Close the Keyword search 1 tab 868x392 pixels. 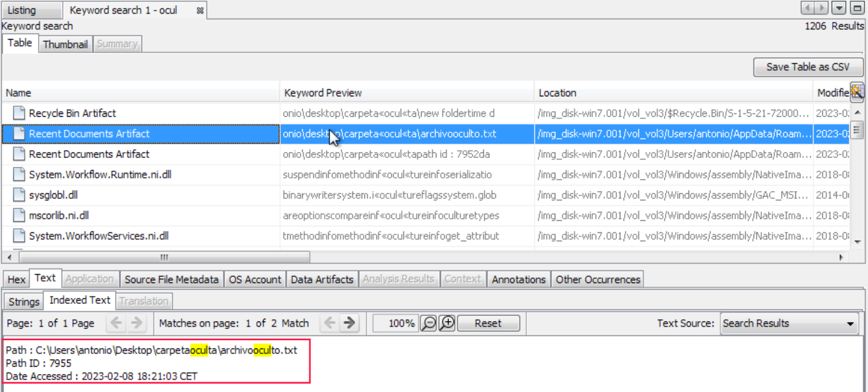200,10
